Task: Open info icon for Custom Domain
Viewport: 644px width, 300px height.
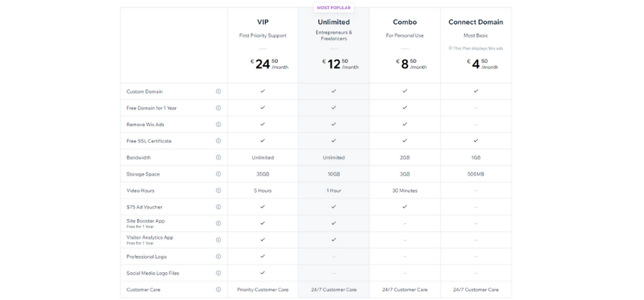Action: pyautogui.click(x=219, y=91)
